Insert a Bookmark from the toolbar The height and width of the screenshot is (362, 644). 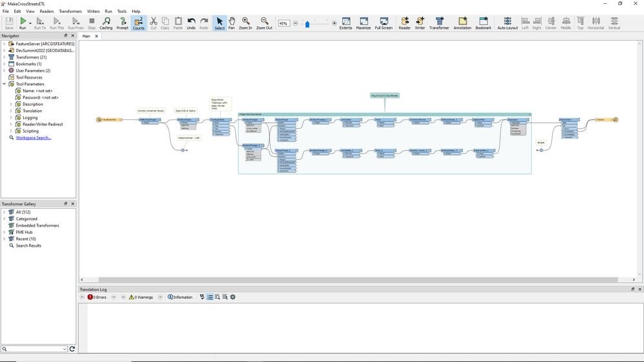[483, 23]
